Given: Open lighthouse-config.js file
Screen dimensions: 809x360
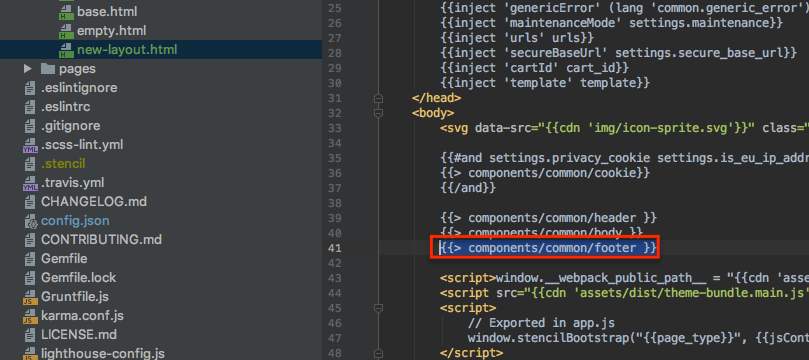Looking at the screenshot, I should tap(103, 354).
